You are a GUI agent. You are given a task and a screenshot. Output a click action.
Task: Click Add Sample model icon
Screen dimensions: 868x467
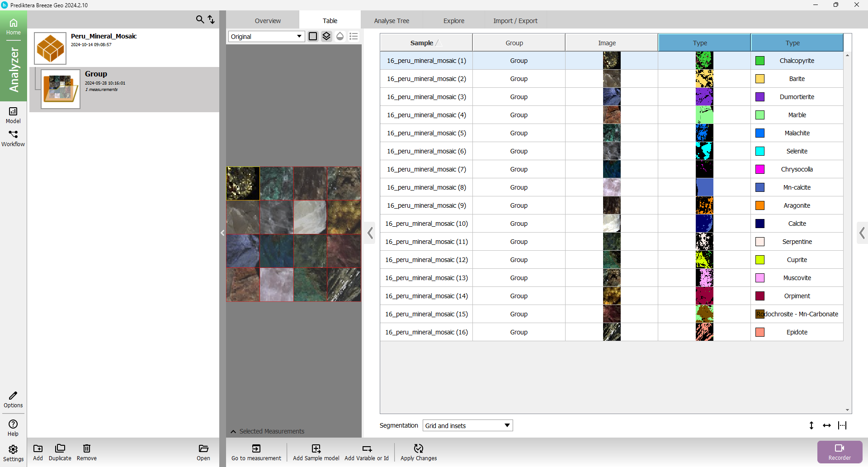(x=316, y=448)
